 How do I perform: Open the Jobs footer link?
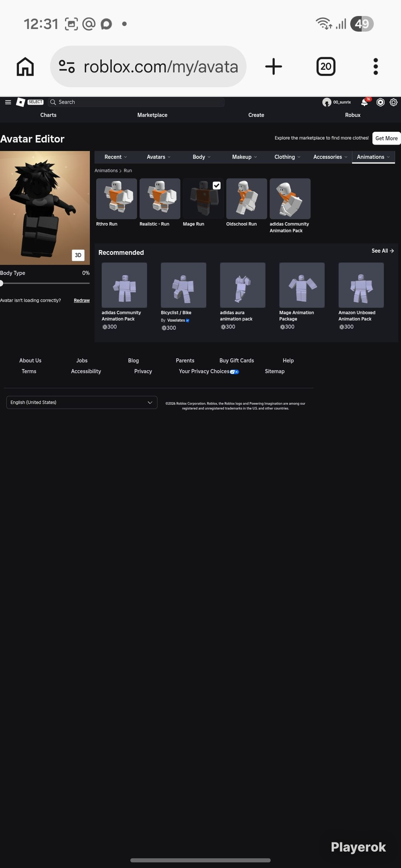[82, 360]
